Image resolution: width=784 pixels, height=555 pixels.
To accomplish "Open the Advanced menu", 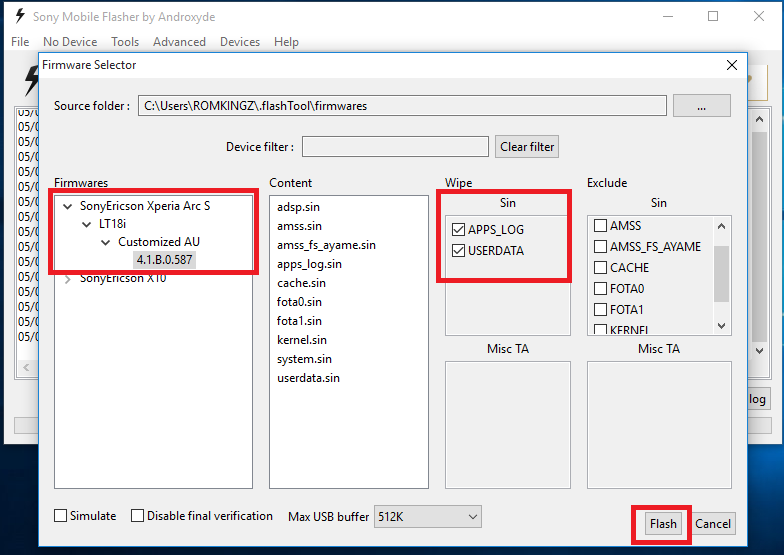I will 180,42.
